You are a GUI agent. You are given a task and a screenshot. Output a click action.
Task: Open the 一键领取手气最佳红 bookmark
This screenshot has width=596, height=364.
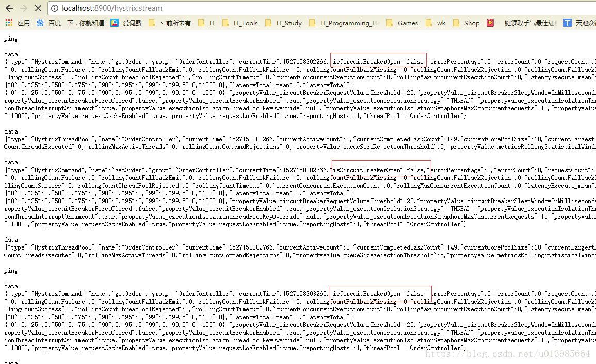[x=527, y=23]
